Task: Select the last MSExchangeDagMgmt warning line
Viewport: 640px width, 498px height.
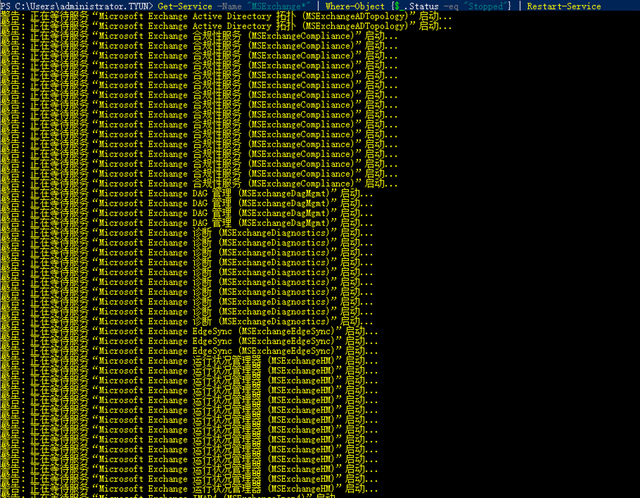Action: [x=187, y=223]
